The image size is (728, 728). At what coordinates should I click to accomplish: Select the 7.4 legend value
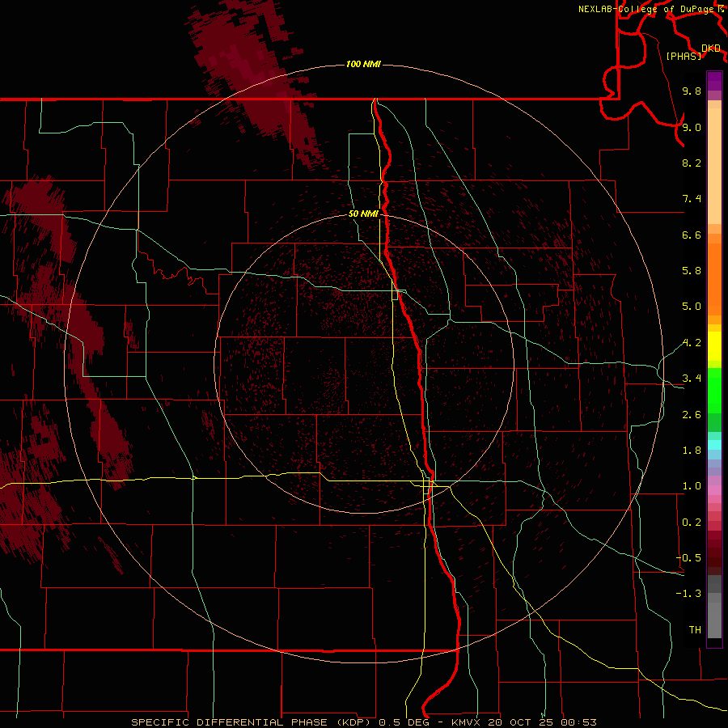692,199
